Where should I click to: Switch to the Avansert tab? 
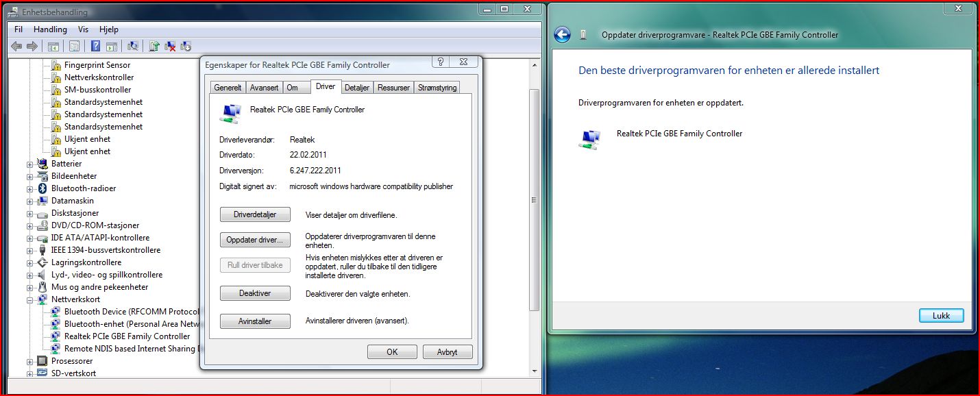tap(264, 88)
